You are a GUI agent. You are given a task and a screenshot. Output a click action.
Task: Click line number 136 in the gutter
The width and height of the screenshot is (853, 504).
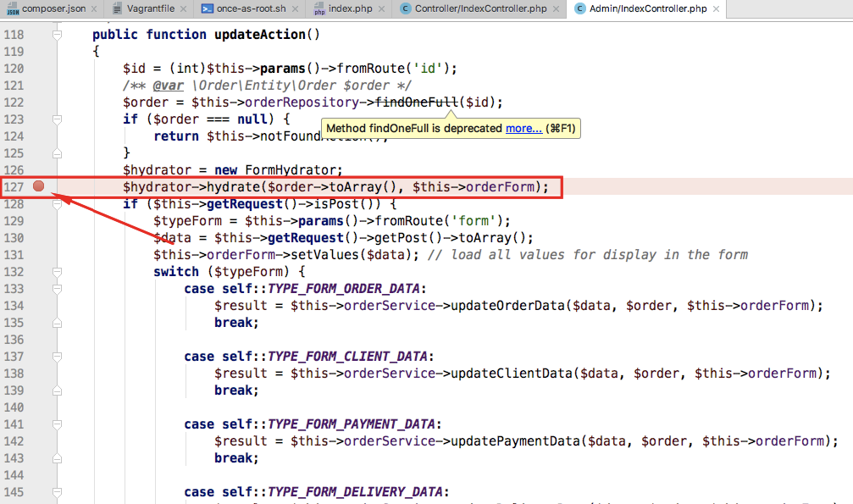pyautogui.click(x=14, y=340)
